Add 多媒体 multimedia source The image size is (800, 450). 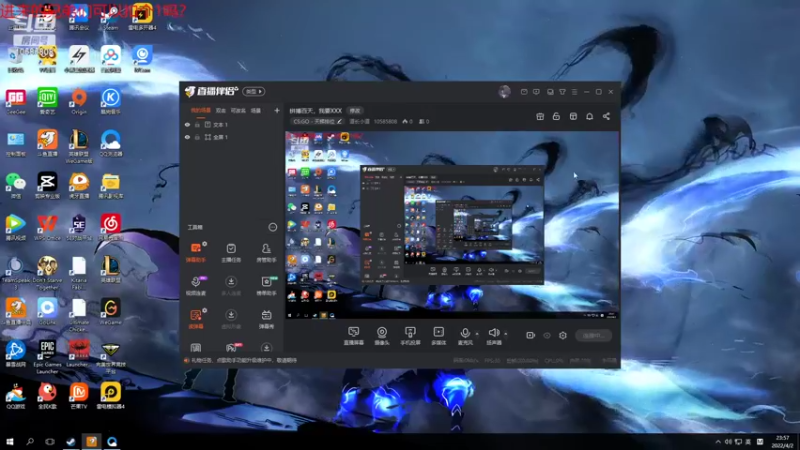438,336
